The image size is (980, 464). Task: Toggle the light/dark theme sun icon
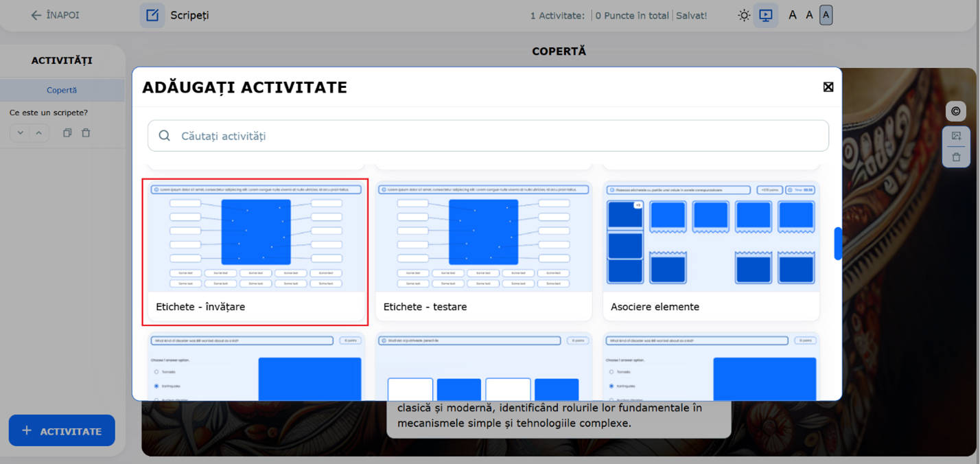[x=744, y=15]
